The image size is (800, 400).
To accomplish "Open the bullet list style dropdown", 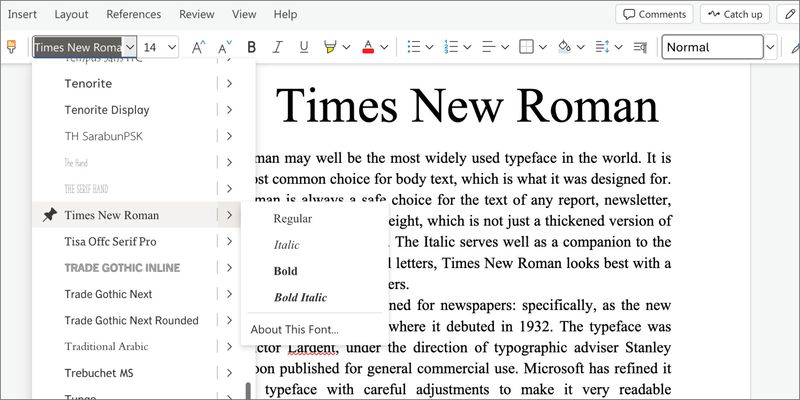I will 430,47.
